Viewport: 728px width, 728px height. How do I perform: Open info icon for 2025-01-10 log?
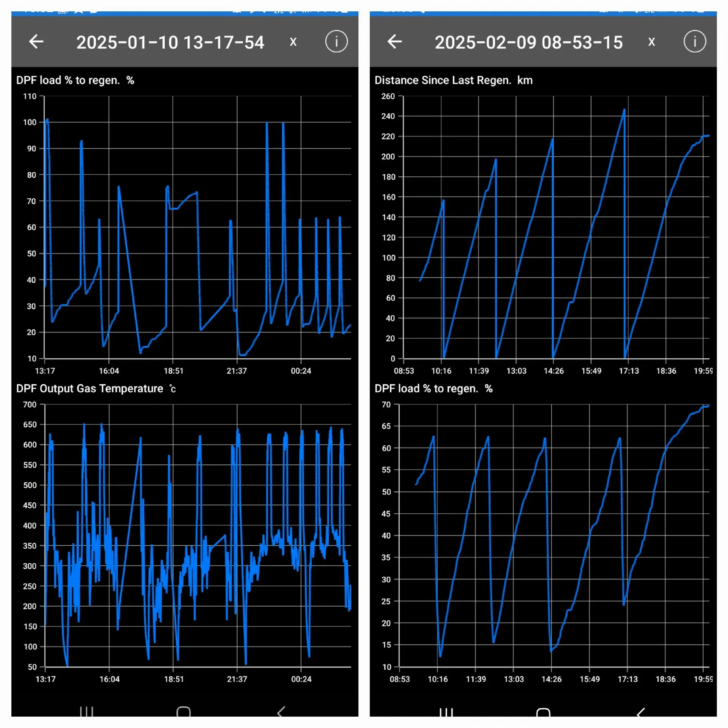(x=336, y=42)
